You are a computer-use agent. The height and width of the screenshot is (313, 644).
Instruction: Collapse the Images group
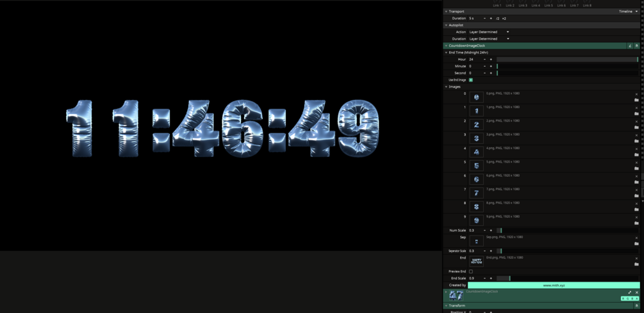point(447,86)
